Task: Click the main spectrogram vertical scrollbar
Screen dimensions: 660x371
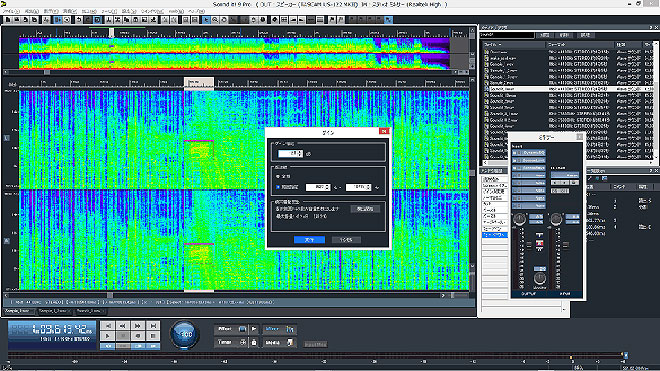Action: (x=472, y=173)
